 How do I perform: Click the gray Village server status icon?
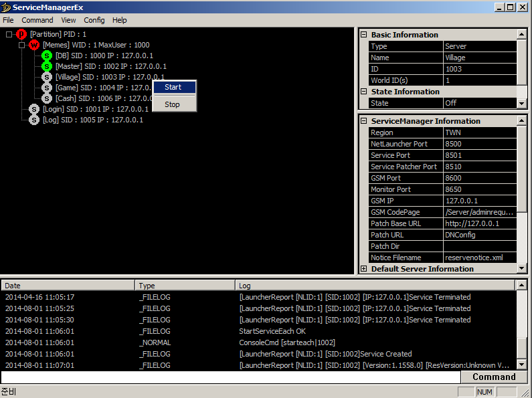point(46,77)
